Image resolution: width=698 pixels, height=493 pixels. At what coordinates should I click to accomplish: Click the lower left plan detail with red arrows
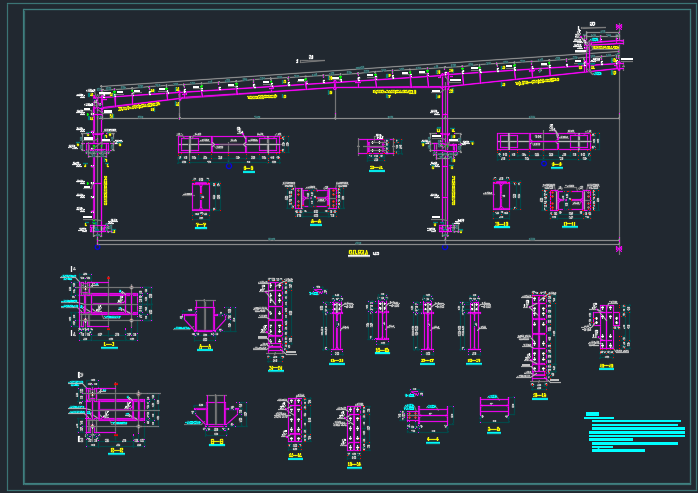pos(115,410)
